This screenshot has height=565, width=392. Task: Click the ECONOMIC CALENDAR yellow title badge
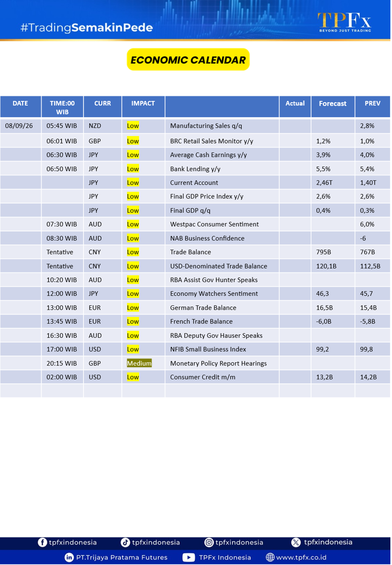pyautogui.click(x=188, y=60)
